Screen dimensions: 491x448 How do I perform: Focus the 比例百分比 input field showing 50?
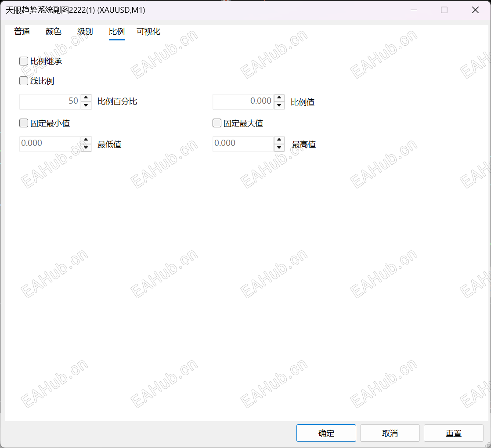50,102
